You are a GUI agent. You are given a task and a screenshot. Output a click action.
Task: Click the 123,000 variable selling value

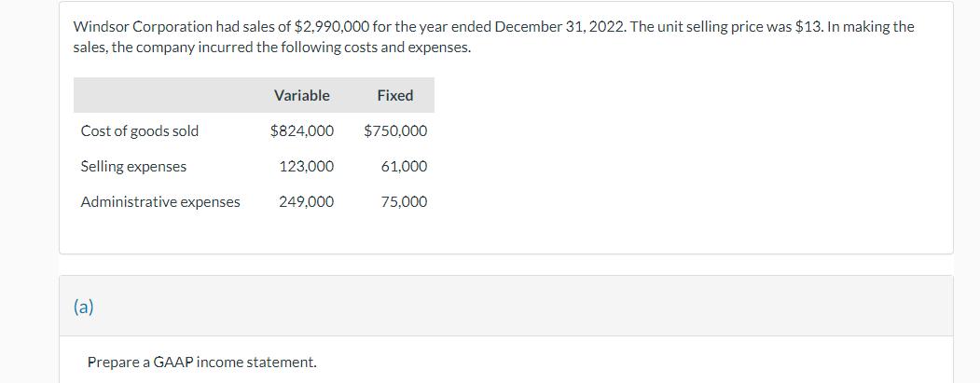click(306, 167)
